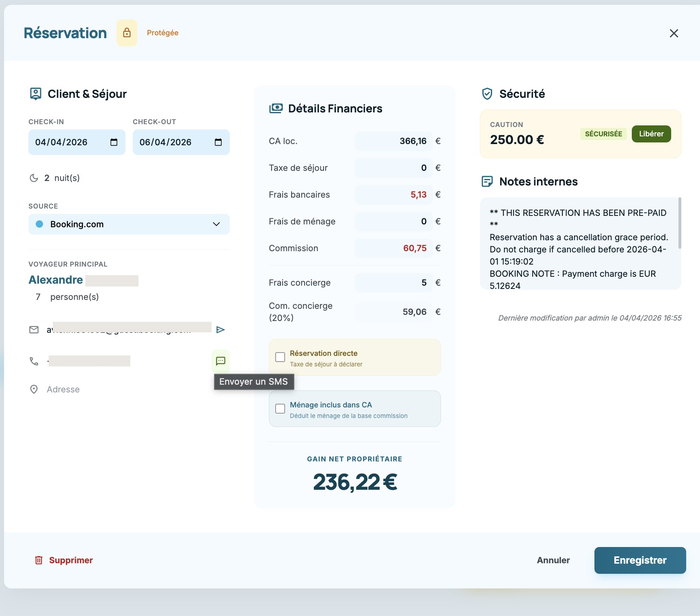The image size is (700, 616).
Task: Select the Détails Financiers section header
Action: click(335, 108)
